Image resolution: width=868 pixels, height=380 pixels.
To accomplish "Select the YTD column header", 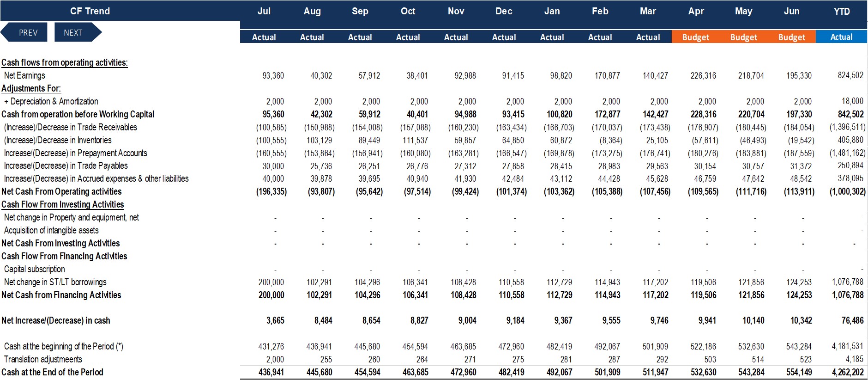I will click(x=842, y=11).
